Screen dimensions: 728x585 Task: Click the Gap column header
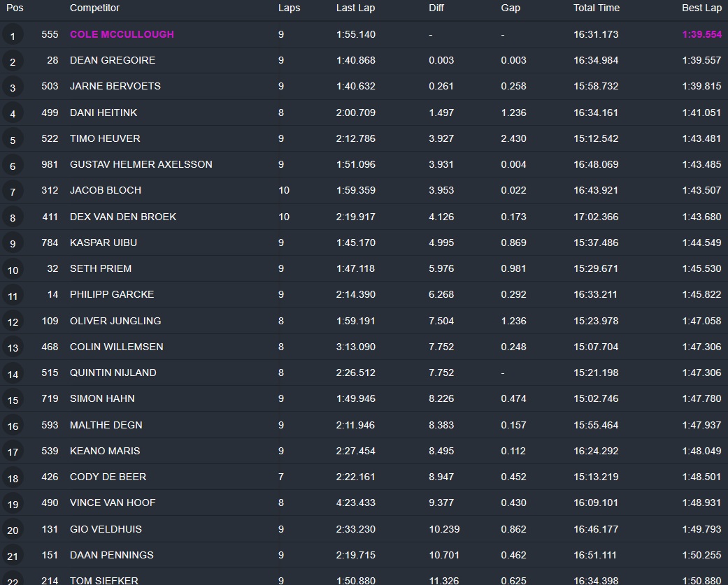point(511,8)
